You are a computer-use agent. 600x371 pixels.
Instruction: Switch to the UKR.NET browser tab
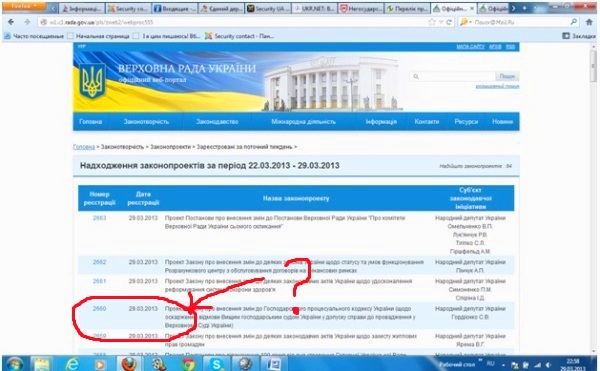click(315, 8)
